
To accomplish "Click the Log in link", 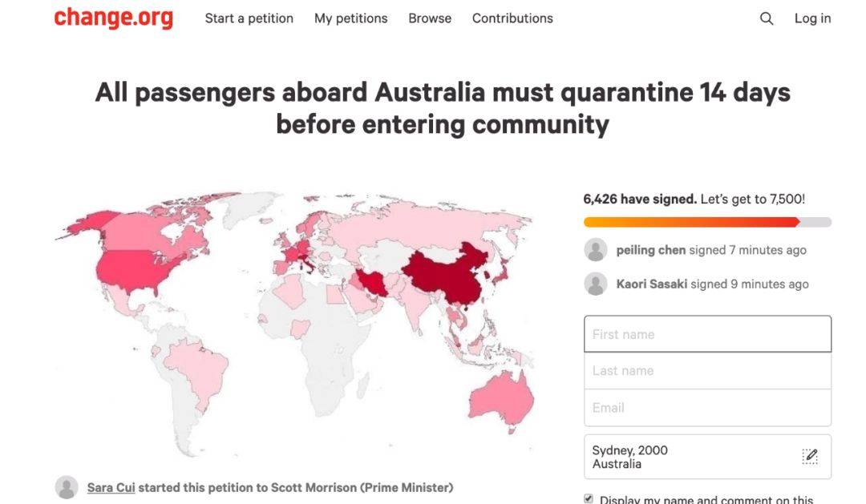I will click(x=812, y=18).
